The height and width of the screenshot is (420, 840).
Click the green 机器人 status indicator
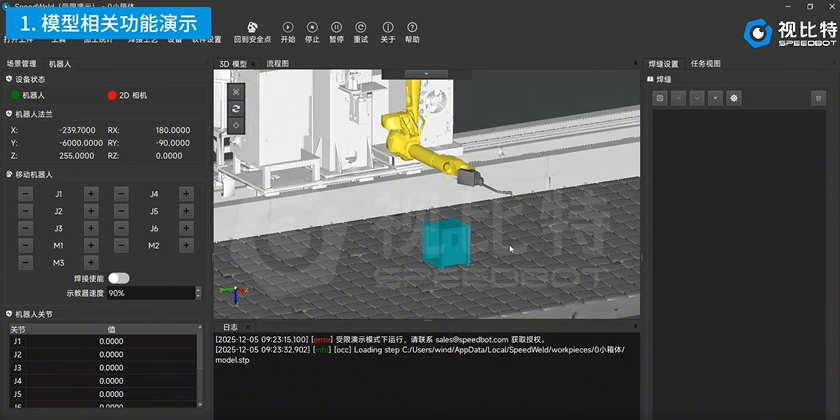tap(15, 95)
